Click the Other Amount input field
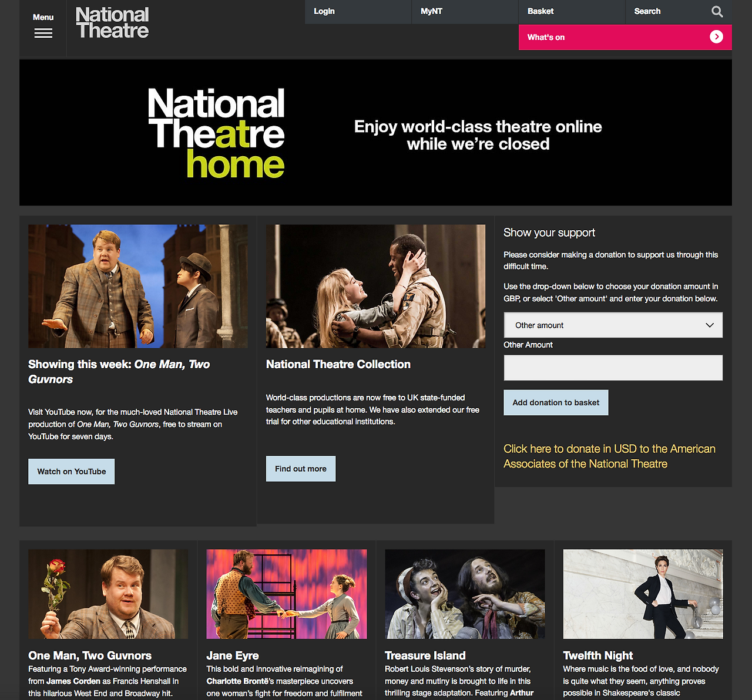This screenshot has width=752, height=700. pyautogui.click(x=613, y=368)
